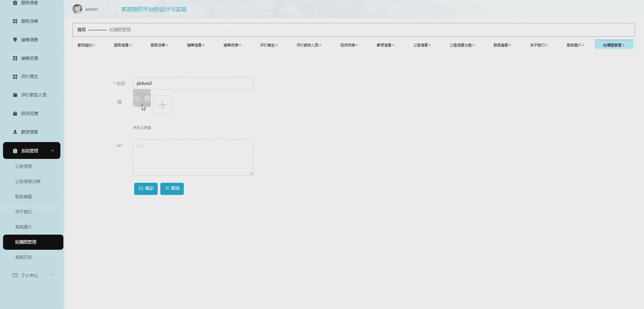Switch to the 薪资信息 tab
Image resolution: width=644 pixels, height=309 pixels.
[x=384, y=45]
